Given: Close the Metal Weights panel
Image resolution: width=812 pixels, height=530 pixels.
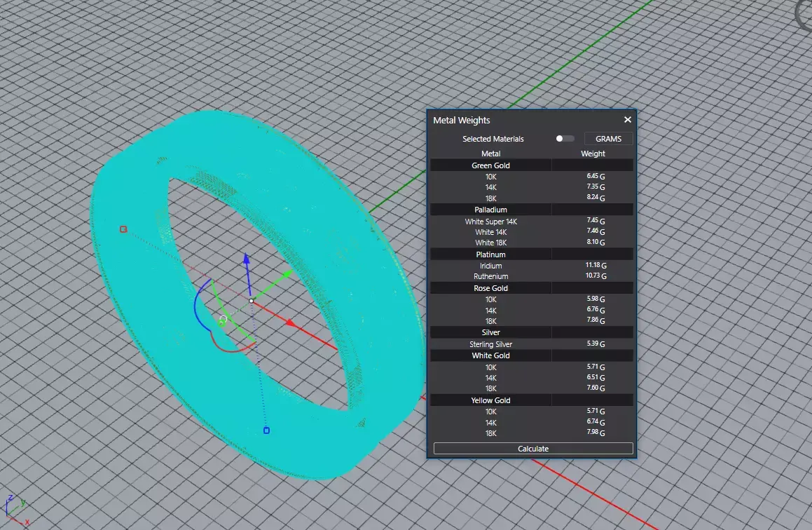Looking at the screenshot, I should point(627,120).
